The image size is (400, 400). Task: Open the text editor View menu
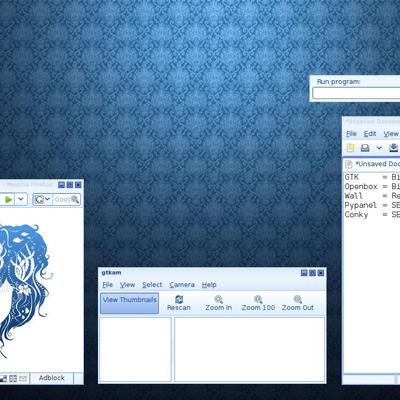(x=391, y=134)
